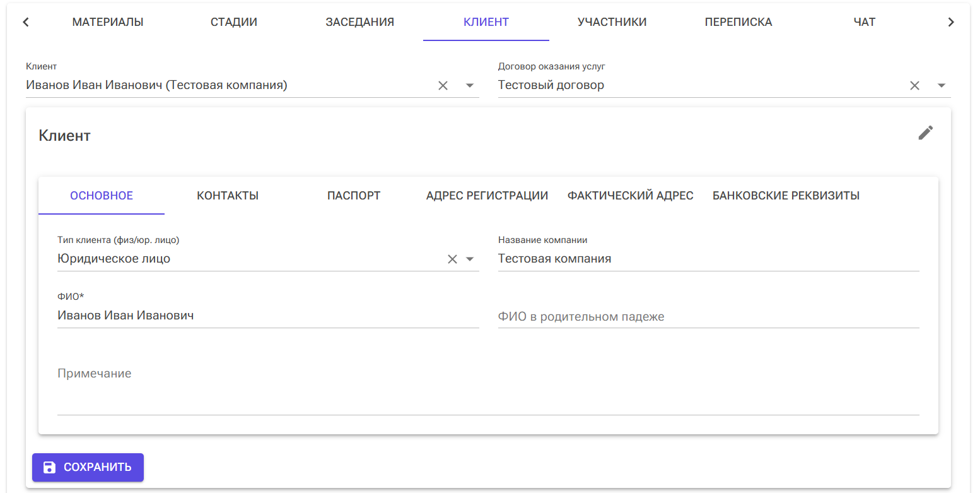Open the Клиент dropdown list

click(x=470, y=85)
